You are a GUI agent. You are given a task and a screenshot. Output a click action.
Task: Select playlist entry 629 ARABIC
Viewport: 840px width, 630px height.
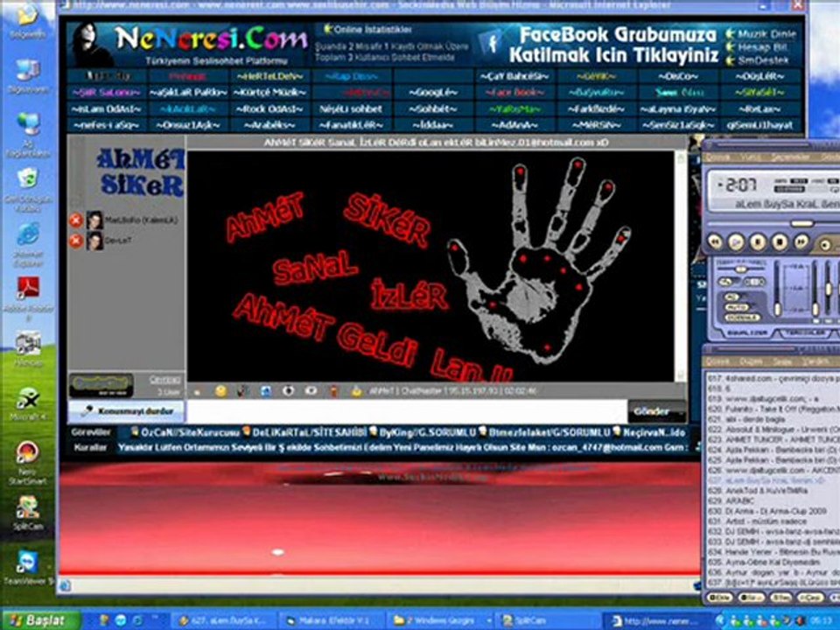tap(772, 500)
